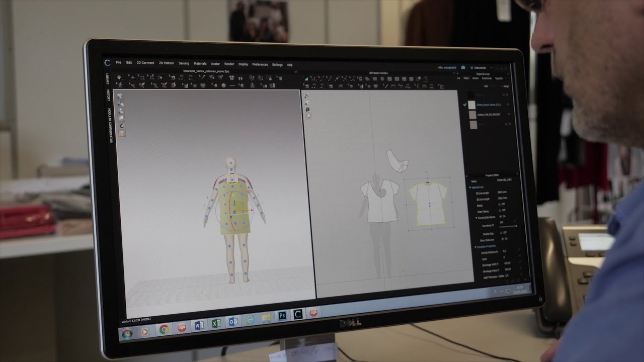Select the Rectangle pattern tool in 2D toolbar
The height and width of the screenshot is (362, 644).
375,78
